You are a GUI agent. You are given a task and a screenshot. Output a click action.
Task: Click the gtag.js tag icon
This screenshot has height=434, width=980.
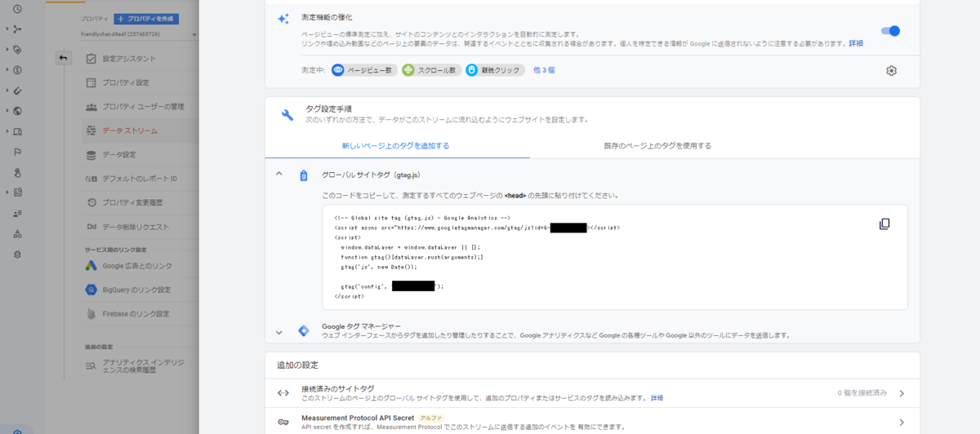304,175
